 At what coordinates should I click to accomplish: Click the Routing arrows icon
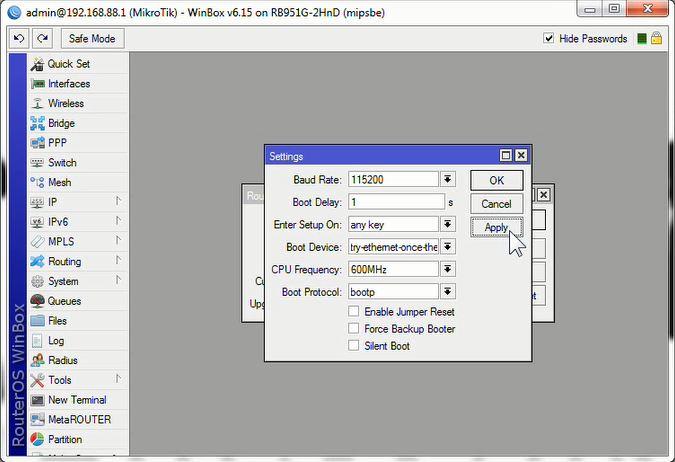tap(37, 261)
